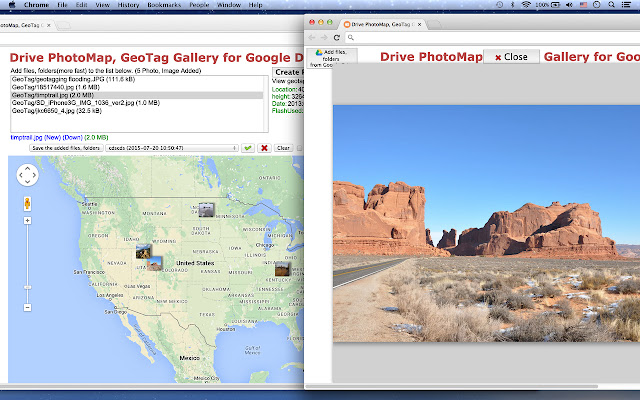Screen dimensions: 640x400
Task: Open a new tab in the front window
Action: tap(434, 24)
